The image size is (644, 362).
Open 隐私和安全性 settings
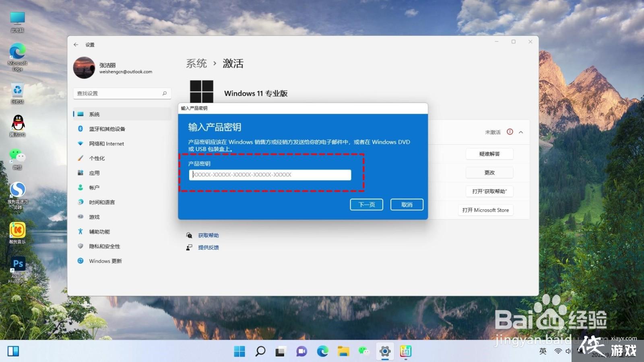122,246
